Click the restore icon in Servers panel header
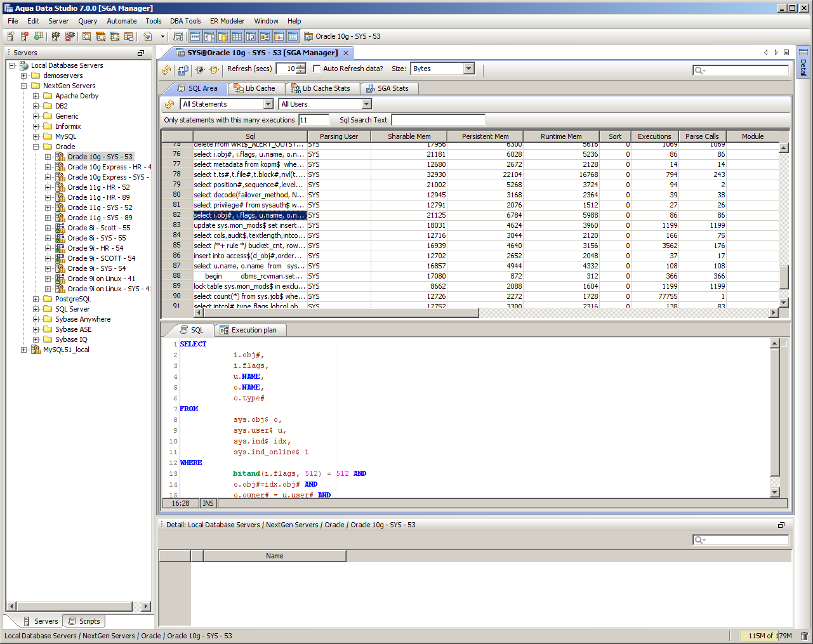Viewport: 813px width, 644px height. click(x=141, y=53)
